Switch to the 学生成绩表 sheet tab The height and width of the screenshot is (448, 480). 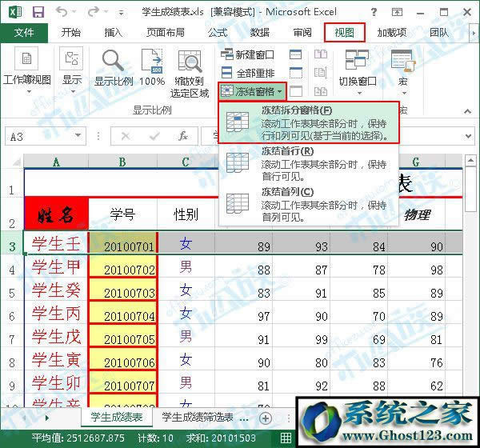tap(117, 417)
